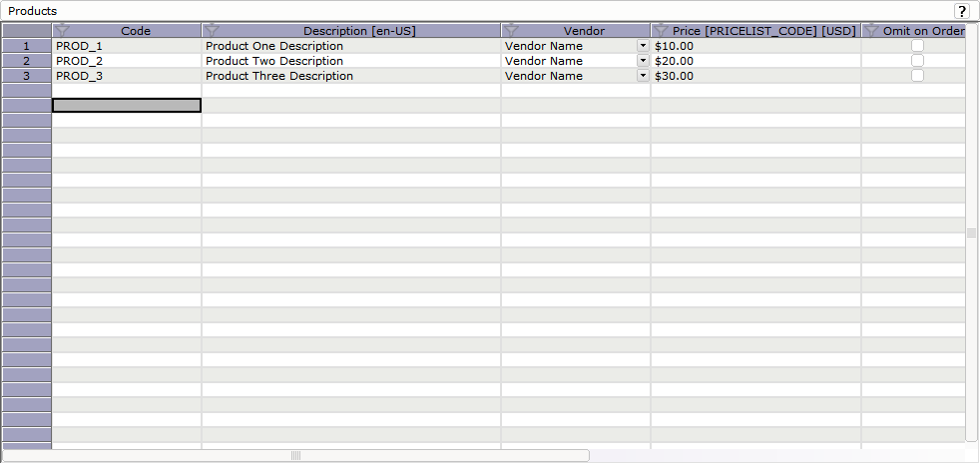Click the horizontal scrollbar thumb
The height and width of the screenshot is (464, 980).
pyautogui.click(x=295, y=455)
